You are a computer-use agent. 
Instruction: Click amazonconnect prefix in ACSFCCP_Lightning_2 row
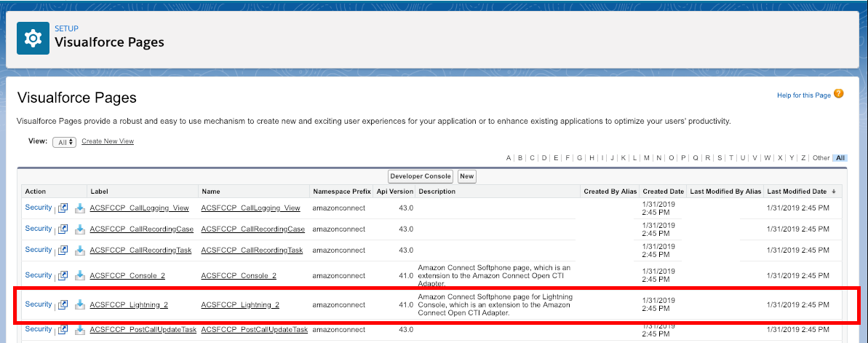tap(339, 304)
